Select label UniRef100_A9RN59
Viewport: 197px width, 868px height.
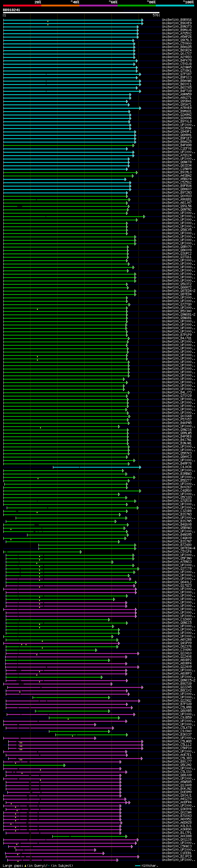point(177,94)
